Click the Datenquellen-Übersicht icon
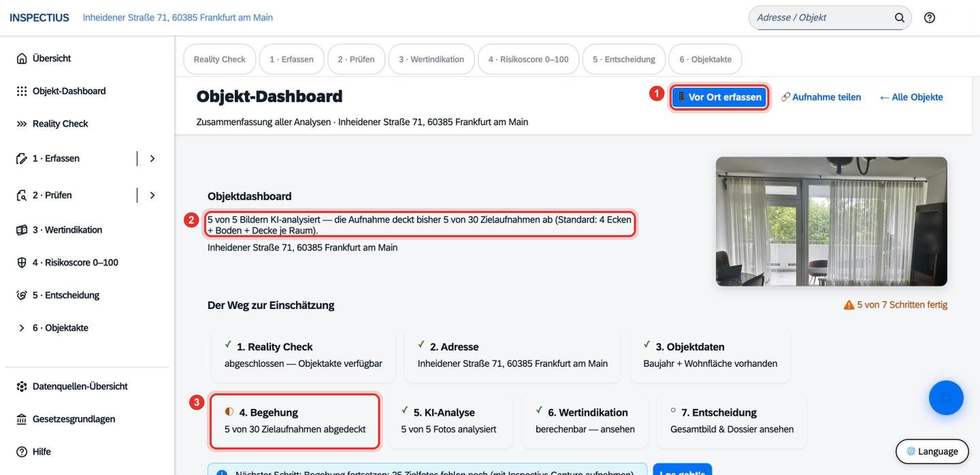The height and width of the screenshot is (475, 980). pos(22,387)
